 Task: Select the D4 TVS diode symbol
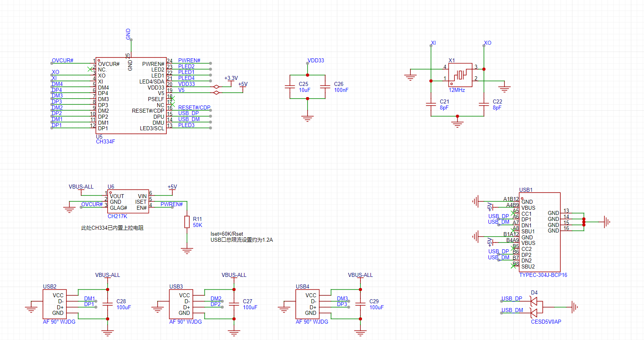(x=536, y=307)
